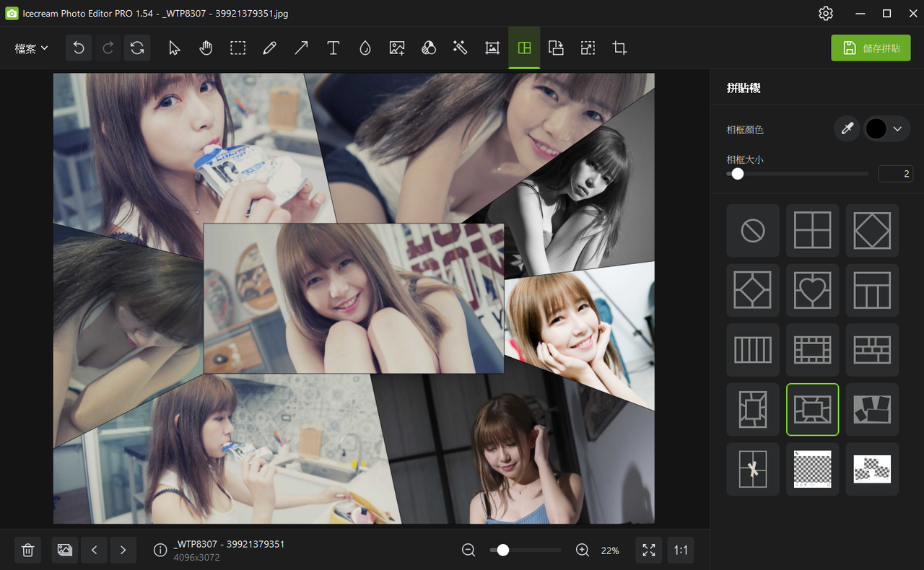Click the active Collage tool tab
This screenshot has height=570, width=924.
pyautogui.click(x=524, y=48)
